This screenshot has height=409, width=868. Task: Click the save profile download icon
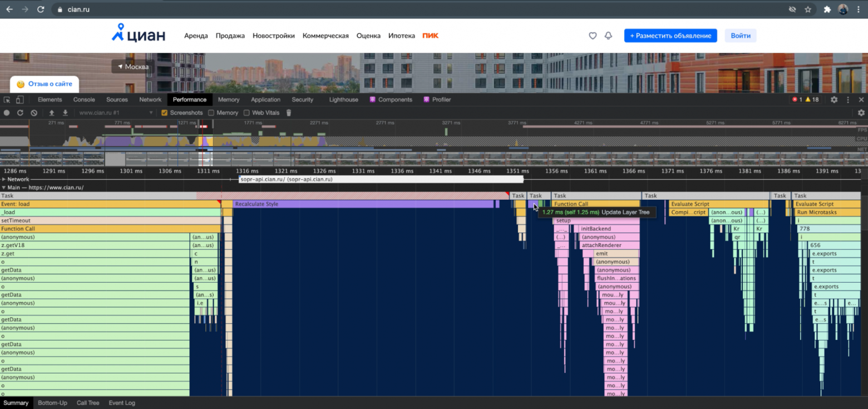coord(65,112)
